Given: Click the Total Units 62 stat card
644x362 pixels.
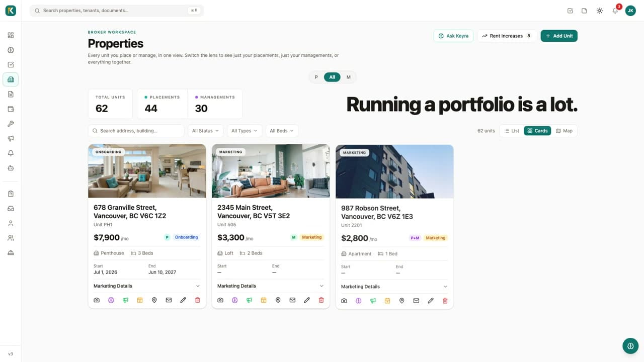Looking at the screenshot, I should click(x=111, y=104).
